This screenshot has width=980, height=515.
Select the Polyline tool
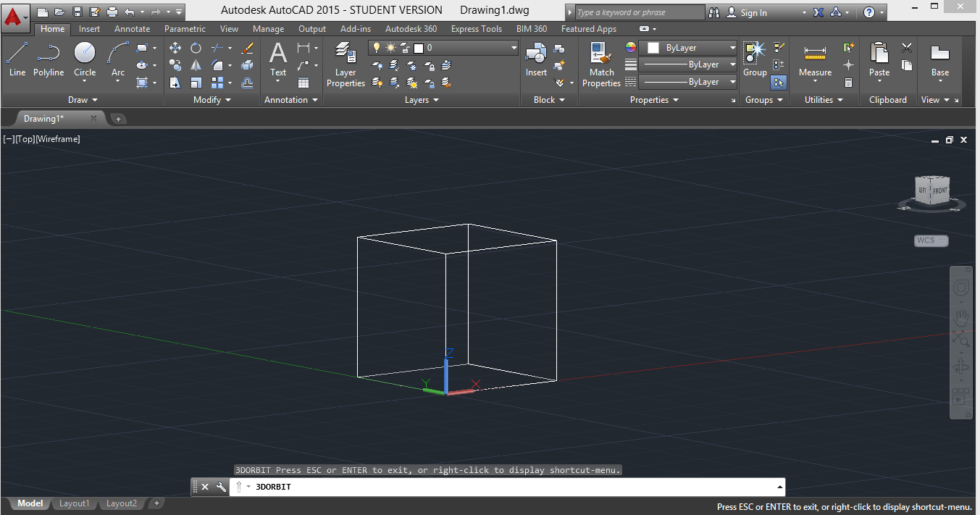coord(49,59)
